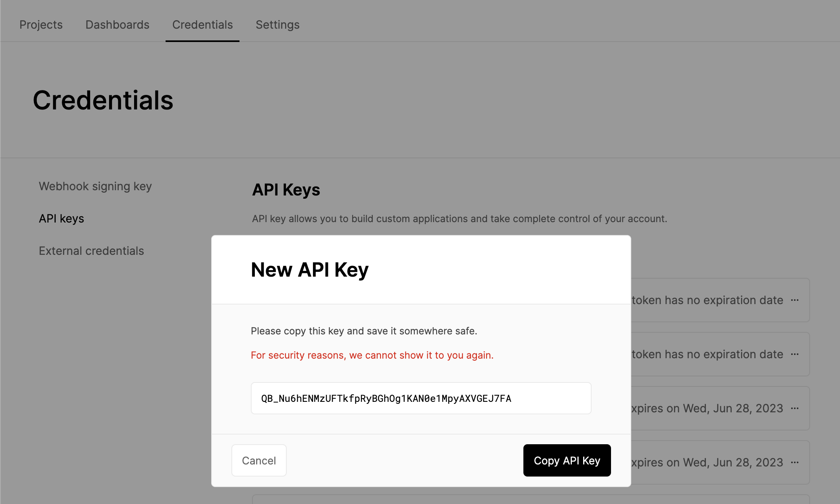Select the Credentials tab
Viewport: 840px width, 504px height.
point(202,25)
